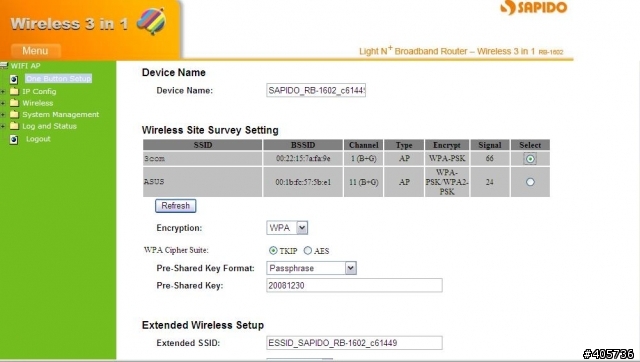This screenshot has height=362, width=640.
Task: Click the IP Config folder icon
Action: [14, 91]
